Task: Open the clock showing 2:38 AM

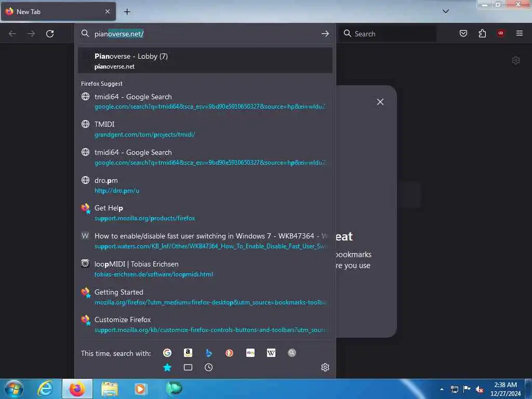Action: [x=506, y=389]
